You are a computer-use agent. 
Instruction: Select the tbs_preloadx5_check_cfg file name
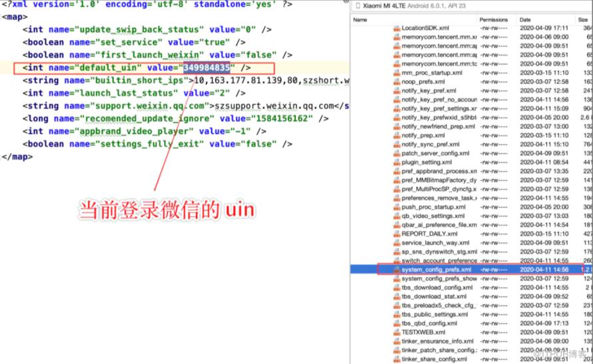point(439,305)
